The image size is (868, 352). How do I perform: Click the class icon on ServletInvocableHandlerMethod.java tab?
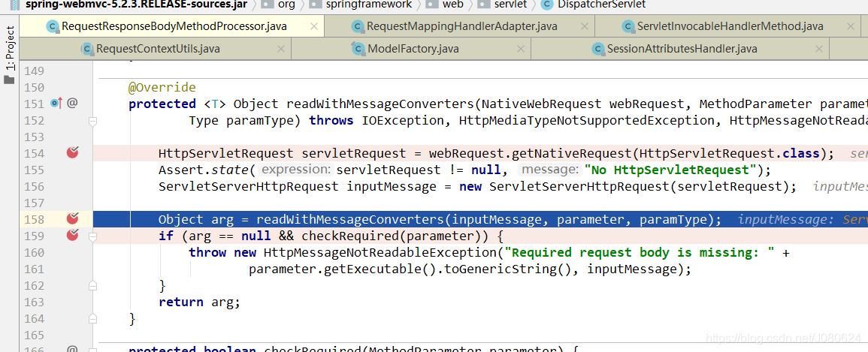pos(628,26)
